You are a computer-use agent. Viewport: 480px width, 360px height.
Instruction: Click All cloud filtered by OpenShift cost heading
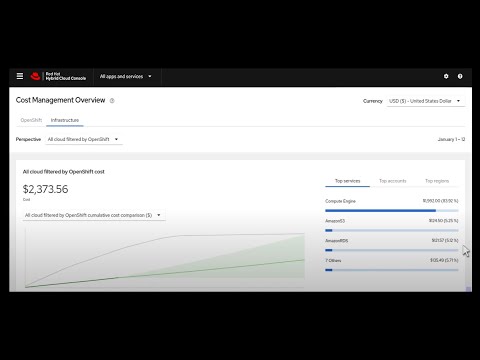(x=63, y=172)
